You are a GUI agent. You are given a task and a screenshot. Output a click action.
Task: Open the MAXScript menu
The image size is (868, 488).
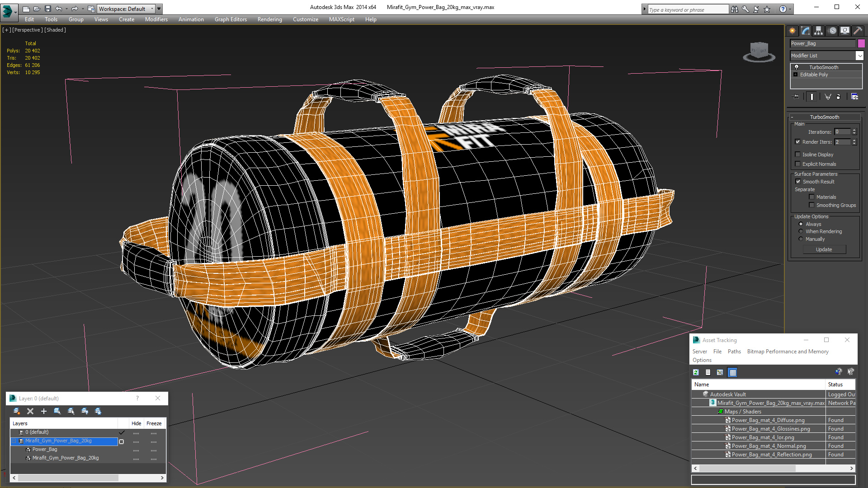point(342,19)
